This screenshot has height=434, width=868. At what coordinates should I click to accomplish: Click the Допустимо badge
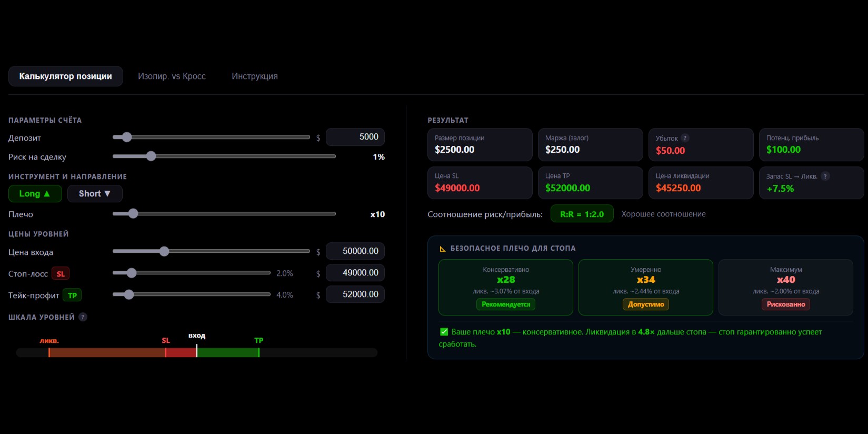[646, 304]
